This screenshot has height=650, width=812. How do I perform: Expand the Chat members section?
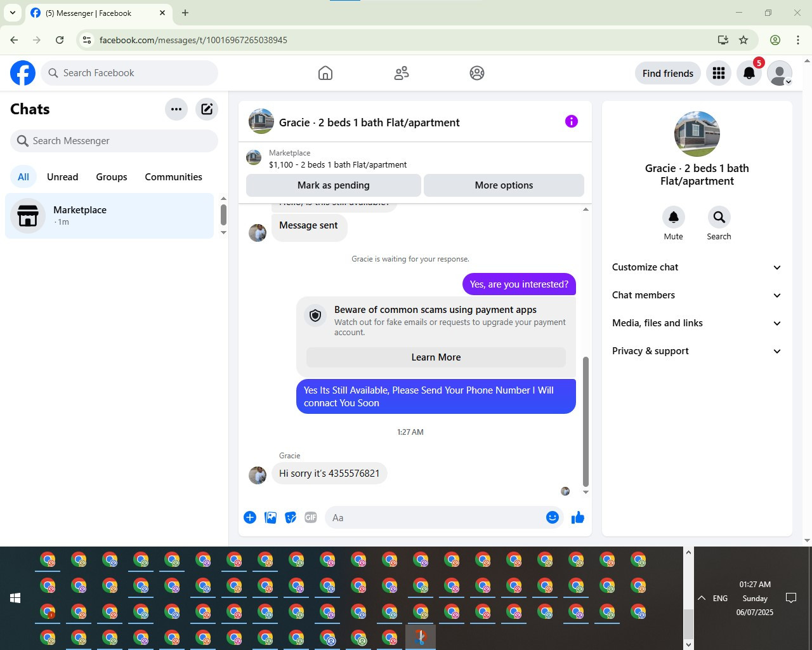coord(697,295)
